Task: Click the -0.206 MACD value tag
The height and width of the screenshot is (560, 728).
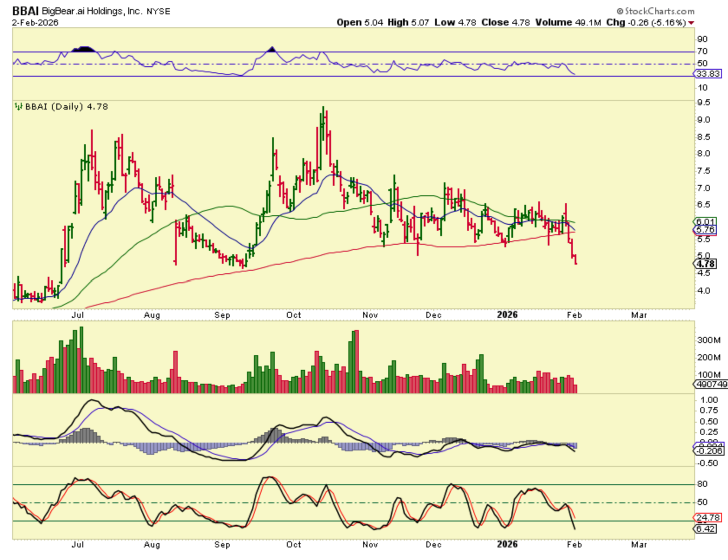Action: tap(709, 451)
